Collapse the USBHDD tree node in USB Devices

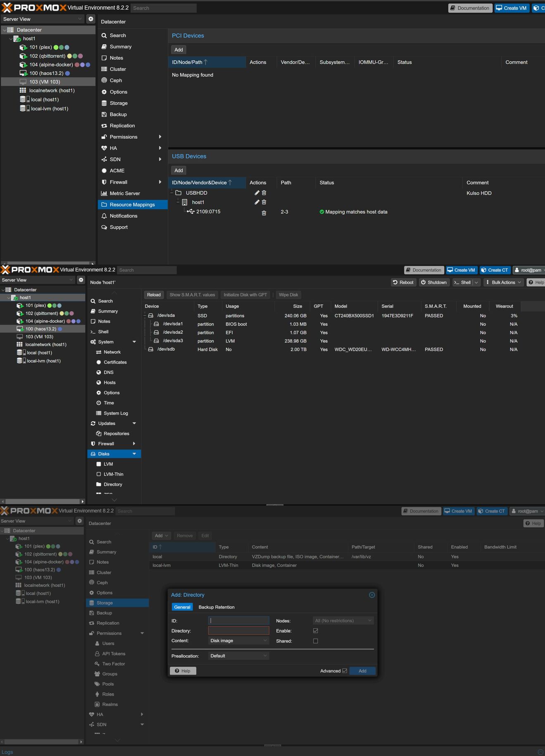click(x=171, y=193)
